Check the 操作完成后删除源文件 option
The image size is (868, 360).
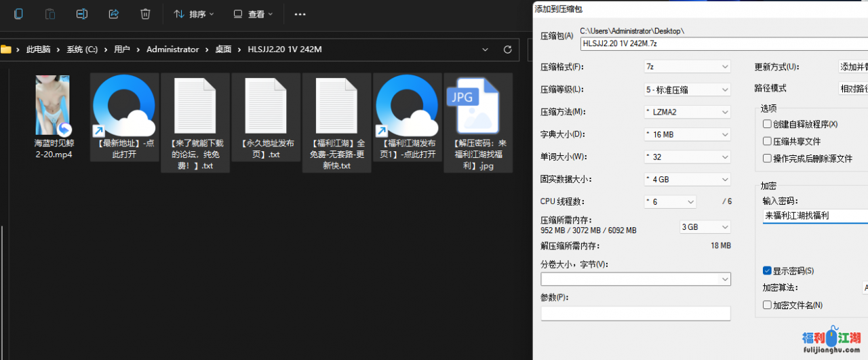(767, 159)
